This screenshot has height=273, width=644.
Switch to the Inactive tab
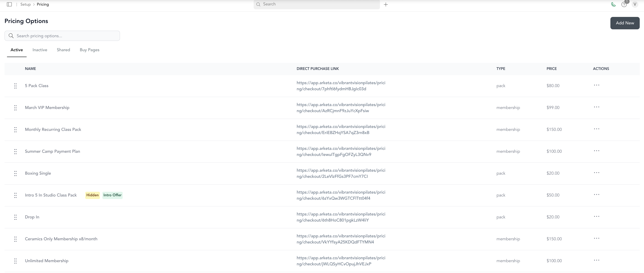[40, 50]
